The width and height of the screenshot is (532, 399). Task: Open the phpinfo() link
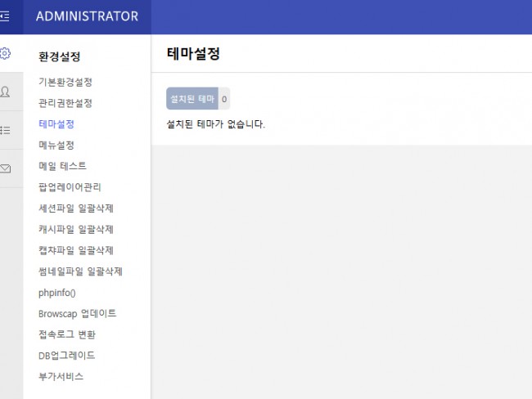click(57, 293)
